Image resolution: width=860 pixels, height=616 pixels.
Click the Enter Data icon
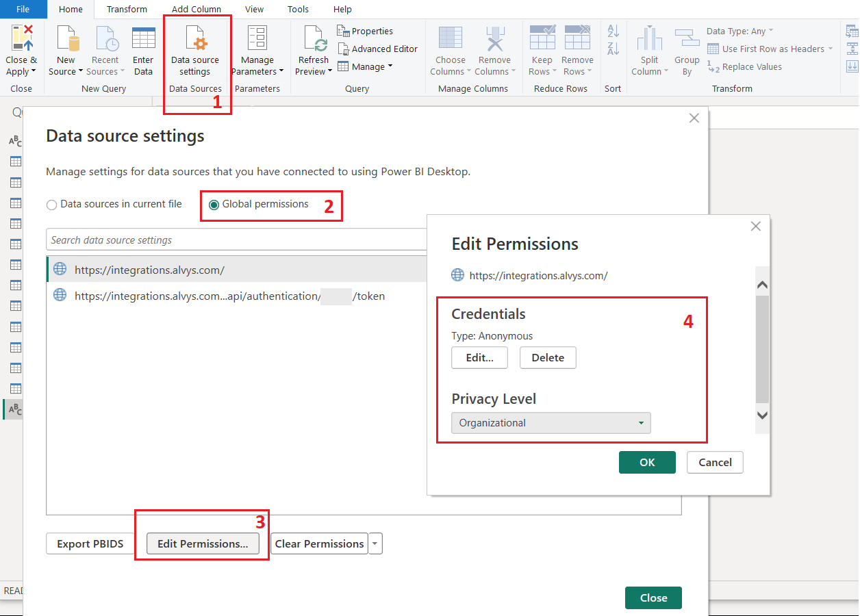pyautogui.click(x=143, y=38)
